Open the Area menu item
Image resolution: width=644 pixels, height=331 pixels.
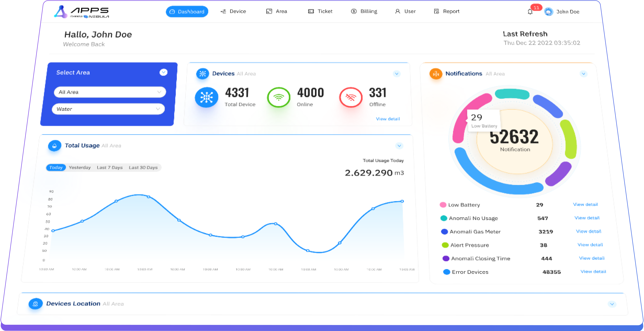(x=277, y=11)
